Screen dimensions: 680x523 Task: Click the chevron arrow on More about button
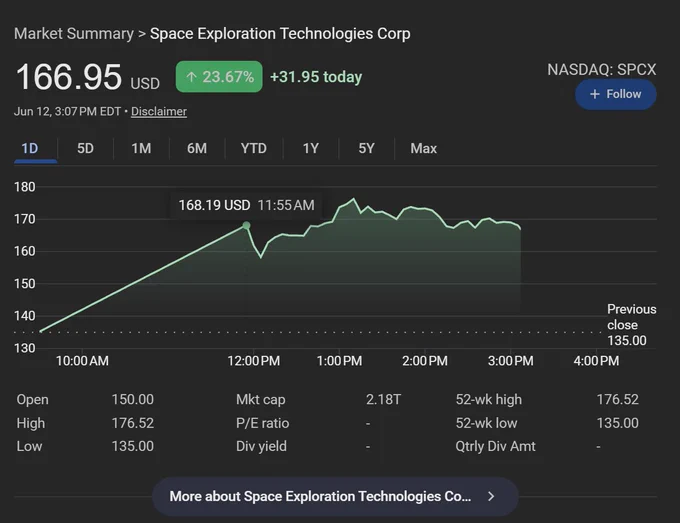point(491,497)
